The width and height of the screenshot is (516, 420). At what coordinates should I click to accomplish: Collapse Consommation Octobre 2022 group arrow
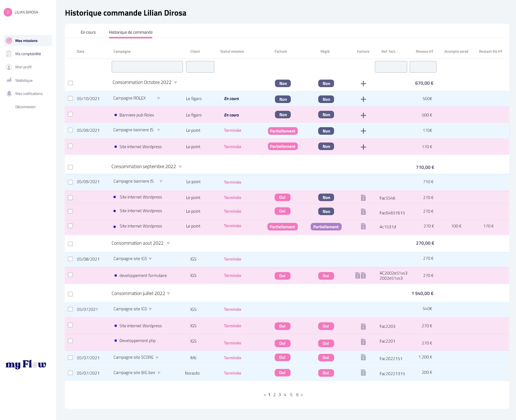175,83
